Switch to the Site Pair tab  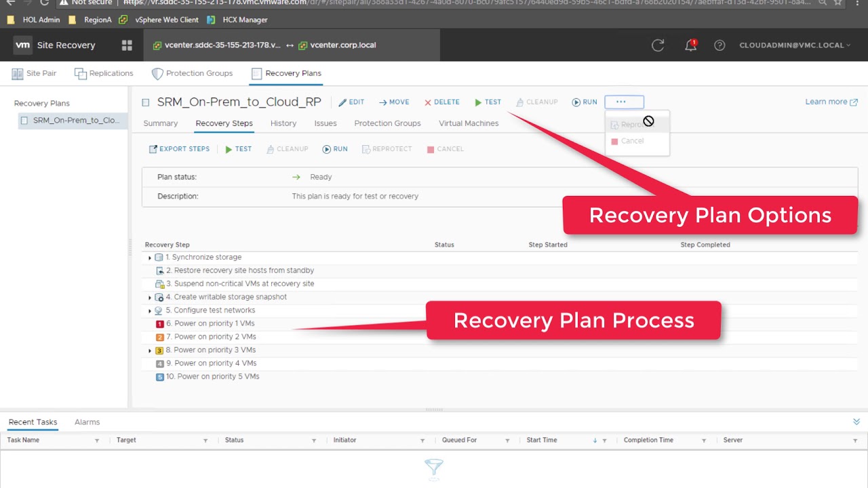coord(34,73)
